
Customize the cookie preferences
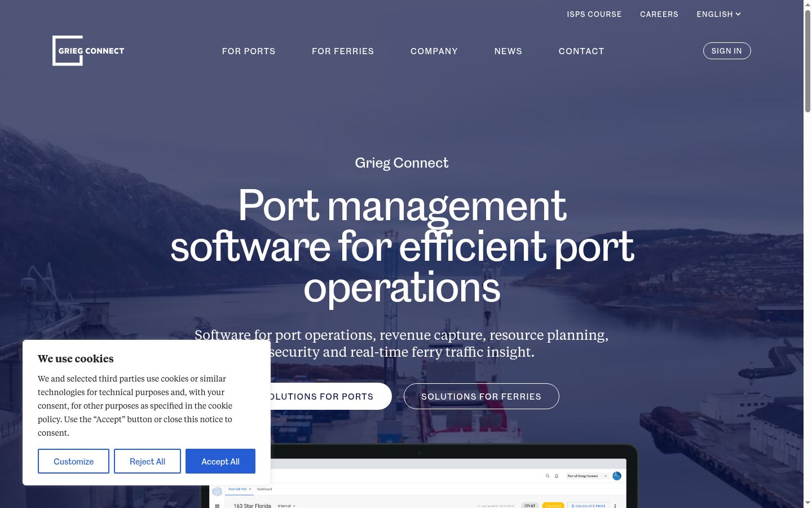73,461
